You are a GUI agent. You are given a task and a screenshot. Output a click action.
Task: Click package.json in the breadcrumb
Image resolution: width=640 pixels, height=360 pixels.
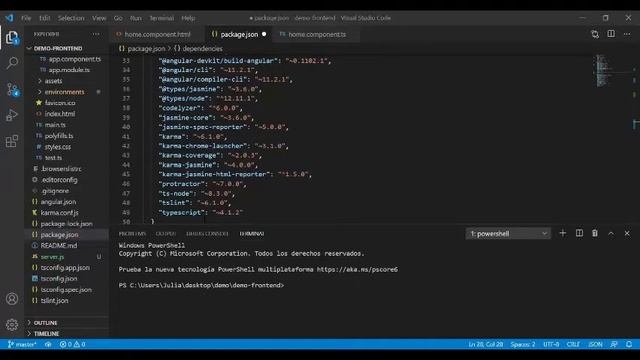[x=146, y=49]
